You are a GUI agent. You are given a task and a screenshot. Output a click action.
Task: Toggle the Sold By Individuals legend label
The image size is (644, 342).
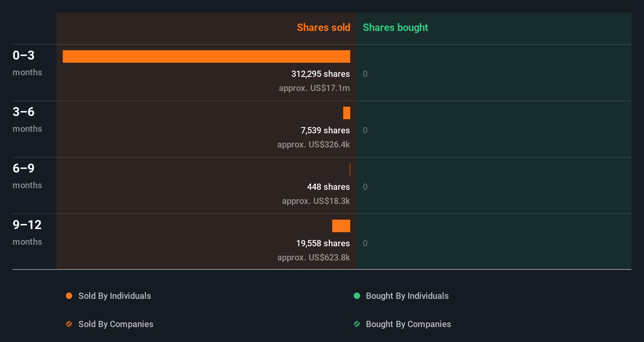[x=114, y=296]
